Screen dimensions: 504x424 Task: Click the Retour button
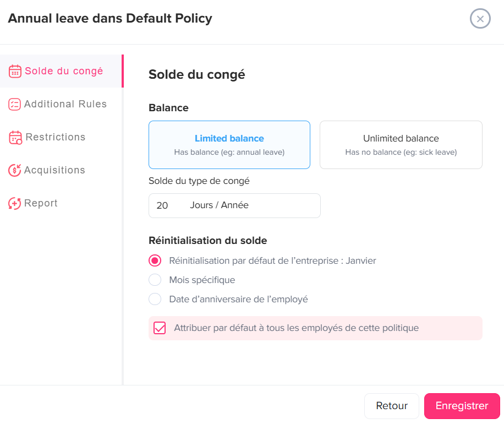(392, 406)
